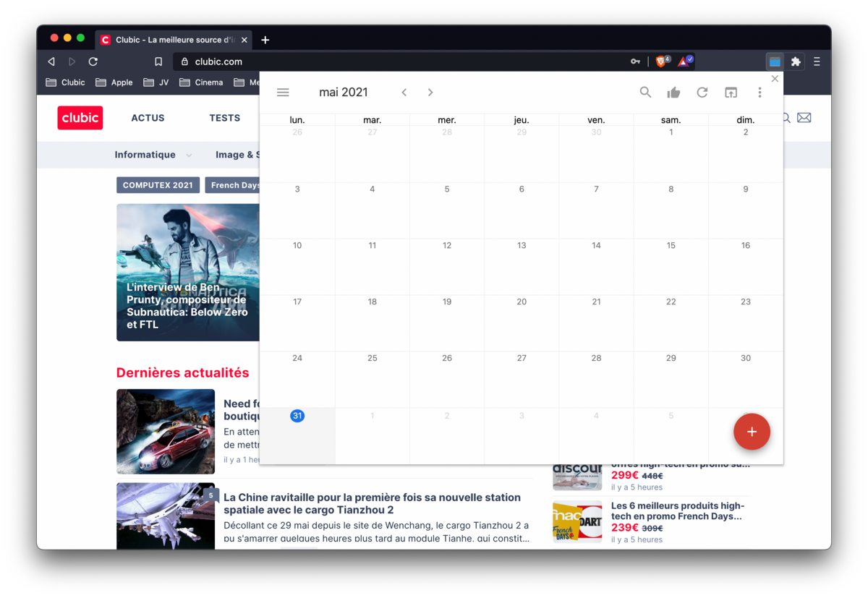Screen dimensions: 868x598
Task: Open the TESTS menu on Clubic
Action: (224, 118)
